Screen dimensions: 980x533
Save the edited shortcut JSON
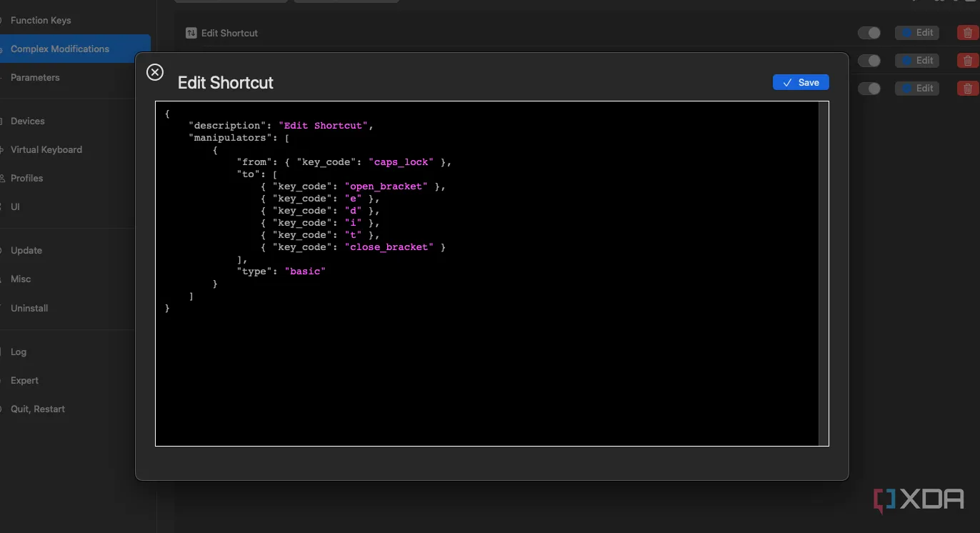point(800,83)
